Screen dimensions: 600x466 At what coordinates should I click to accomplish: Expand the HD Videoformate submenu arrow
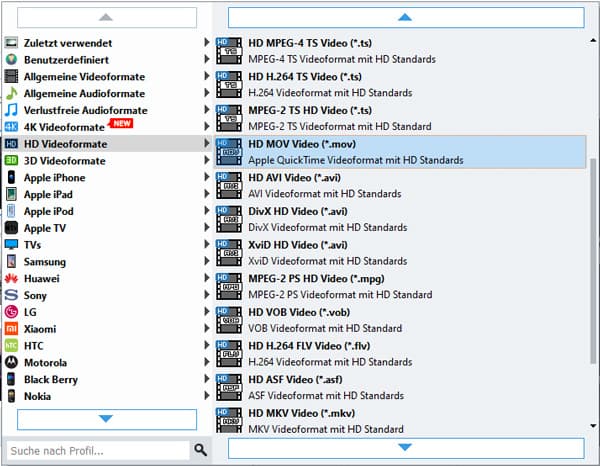pyautogui.click(x=207, y=143)
